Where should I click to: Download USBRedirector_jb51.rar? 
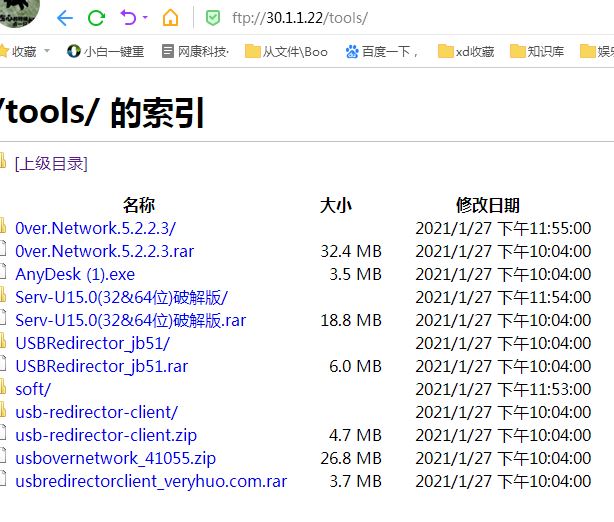(x=101, y=367)
